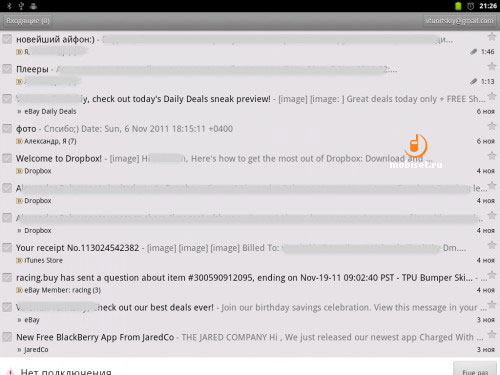Tap the clock in the status bar
500x375 pixels.
point(488,6)
